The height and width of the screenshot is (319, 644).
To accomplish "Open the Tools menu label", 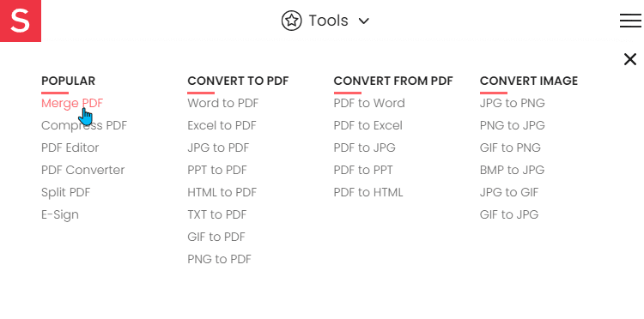I will pos(328,21).
